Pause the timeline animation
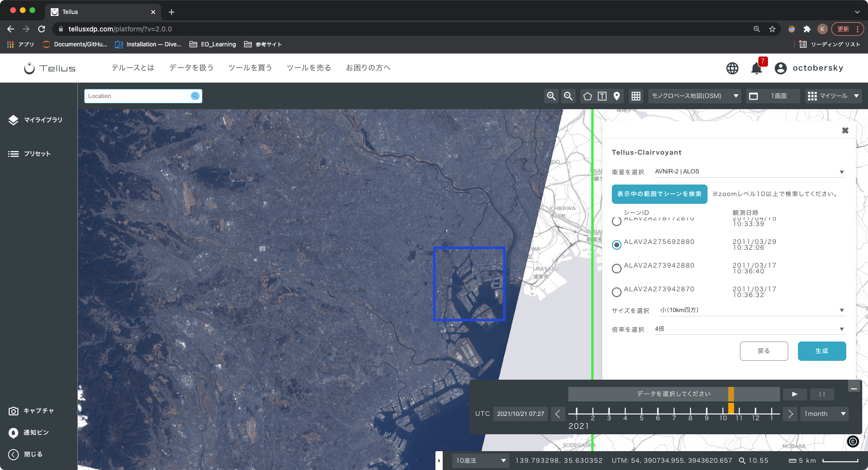This screenshot has width=868, height=470. pyautogui.click(x=822, y=394)
